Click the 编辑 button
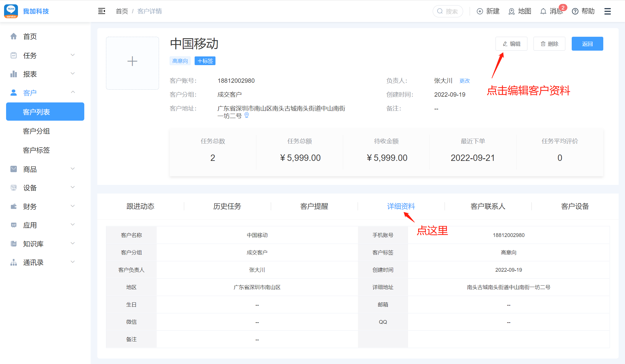Image resolution: width=625 pixels, height=364 pixels. (x=511, y=44)
